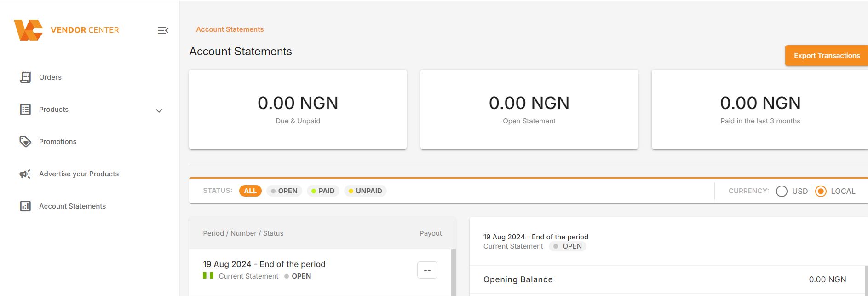Collapse the sidebar using the hamburger icon
Screen dimensions: 868x296
click(x=163, y=30)
